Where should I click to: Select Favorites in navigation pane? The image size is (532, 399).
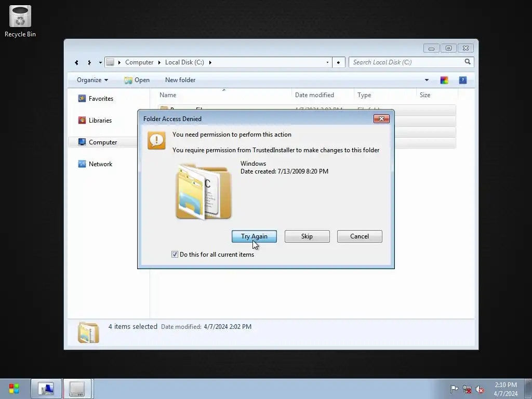tap(101, 99)
